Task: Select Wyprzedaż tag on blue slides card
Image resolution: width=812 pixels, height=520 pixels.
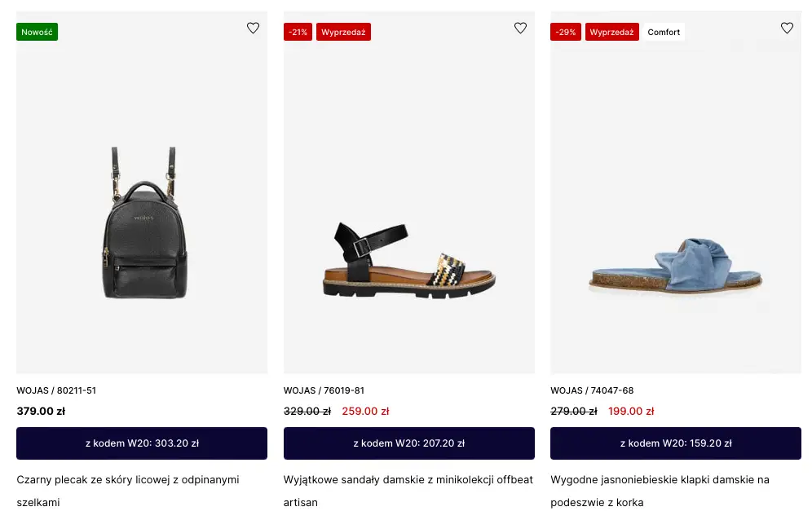Action: point(611,32)
